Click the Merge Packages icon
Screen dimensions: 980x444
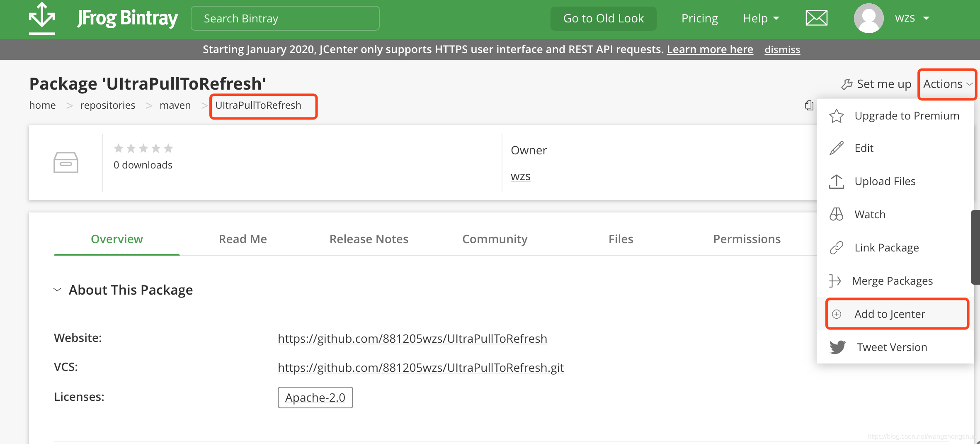tap(835, 281)
